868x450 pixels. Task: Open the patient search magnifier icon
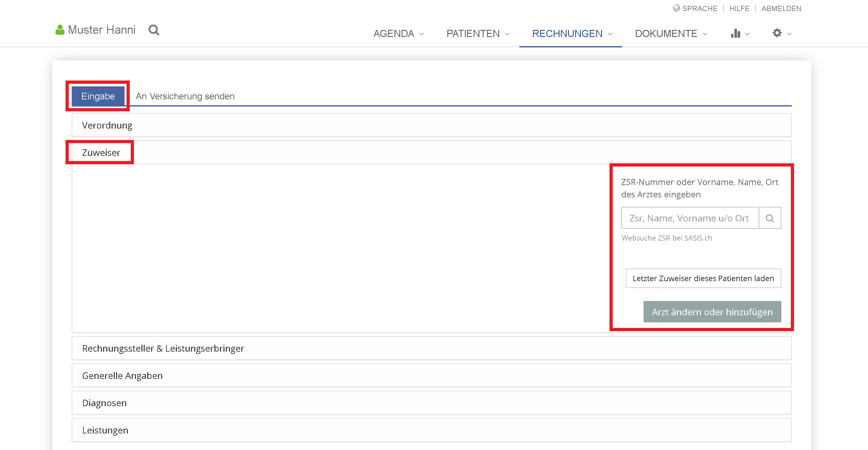(154, 31)
